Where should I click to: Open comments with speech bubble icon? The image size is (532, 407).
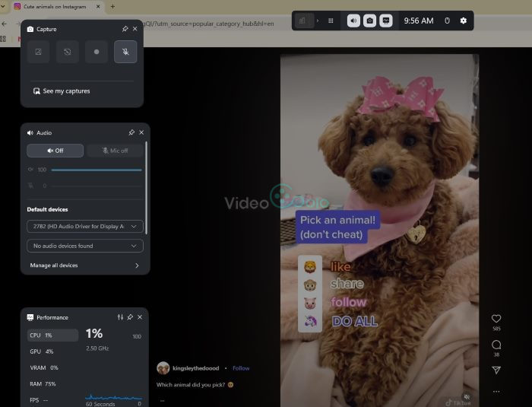496,345
